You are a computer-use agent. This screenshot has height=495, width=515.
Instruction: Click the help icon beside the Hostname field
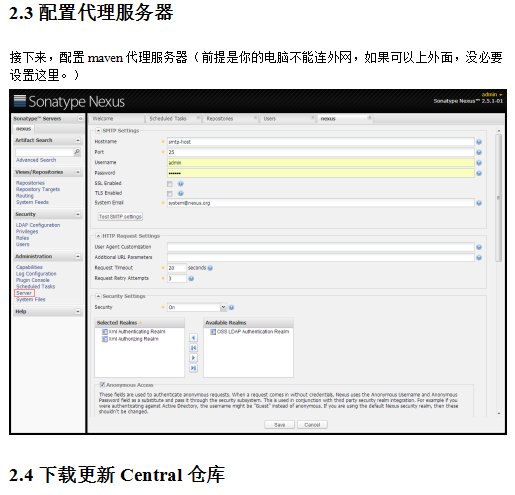tap(479, 142)
